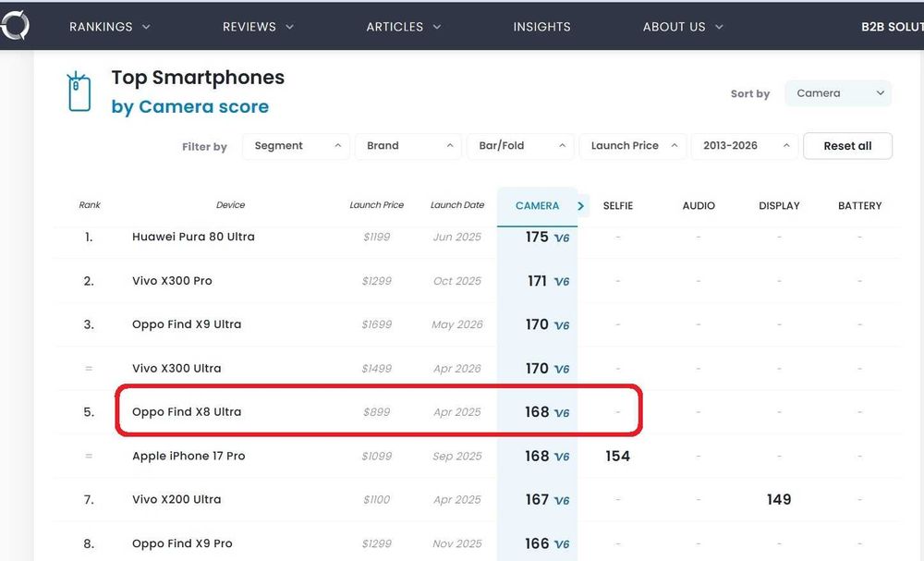Open the Segment filter dropdown
This screenshot has width=924, height=561.
[x=296, y=146]
